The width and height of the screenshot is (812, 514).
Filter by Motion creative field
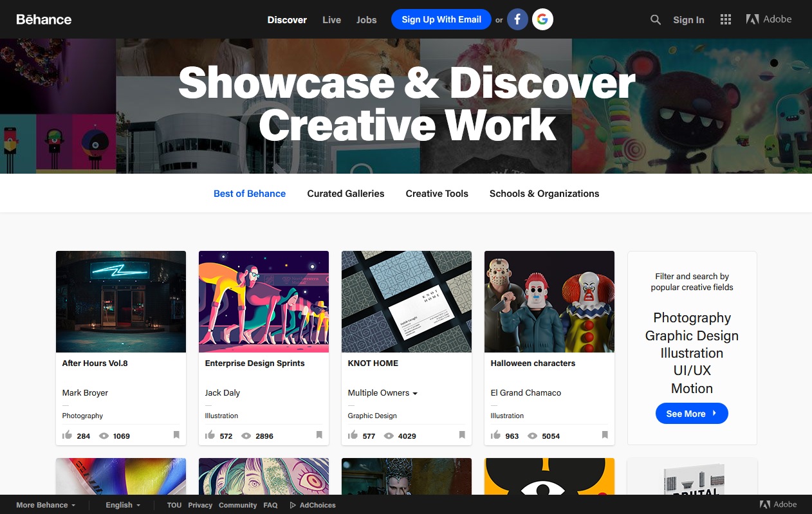pyautogui.click(x=692, y=389)
